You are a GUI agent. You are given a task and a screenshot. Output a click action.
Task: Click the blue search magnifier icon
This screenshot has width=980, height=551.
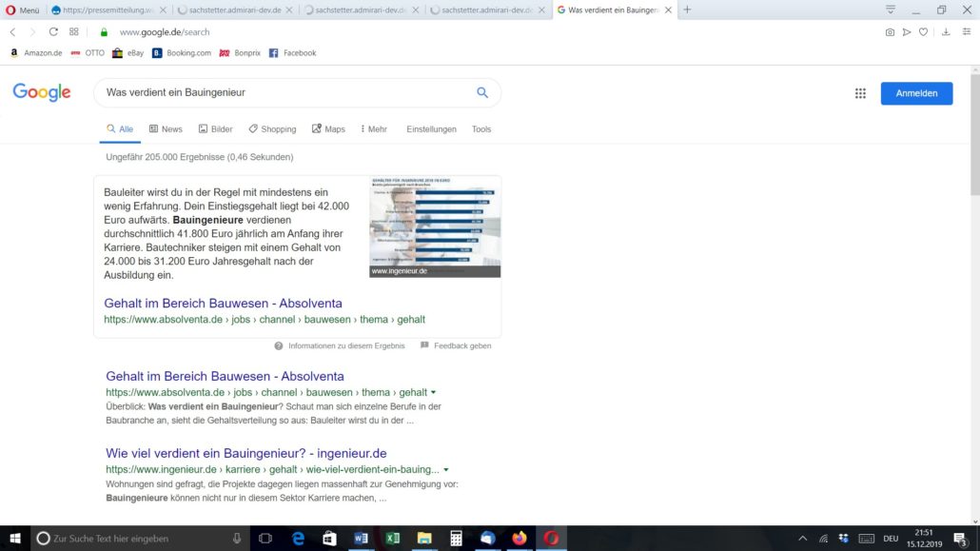click(481, 92)
